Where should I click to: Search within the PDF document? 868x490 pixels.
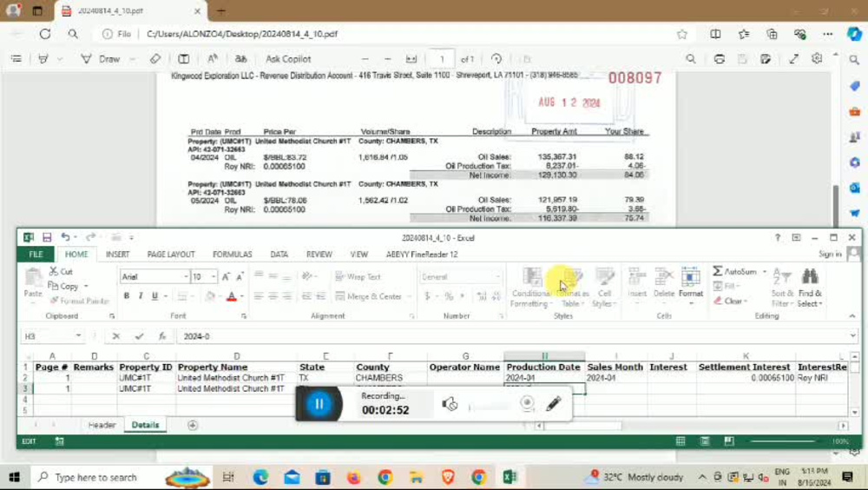pos(691,59)
